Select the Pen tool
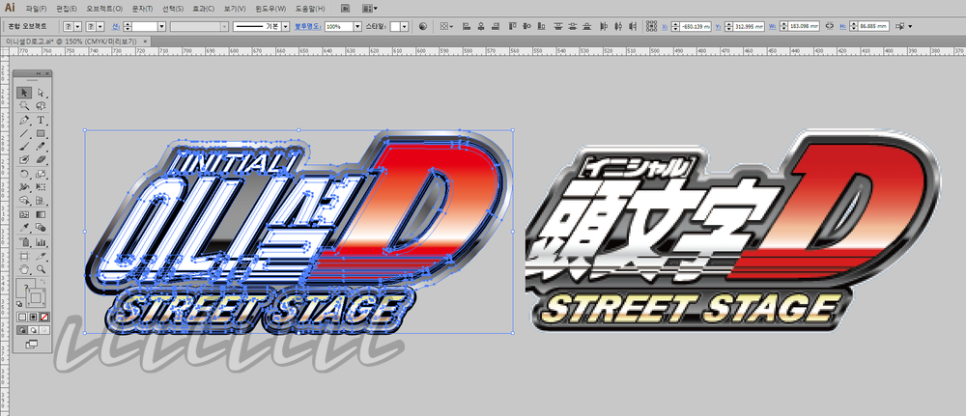Screen dimensions: 966x416 click(23, 120)
